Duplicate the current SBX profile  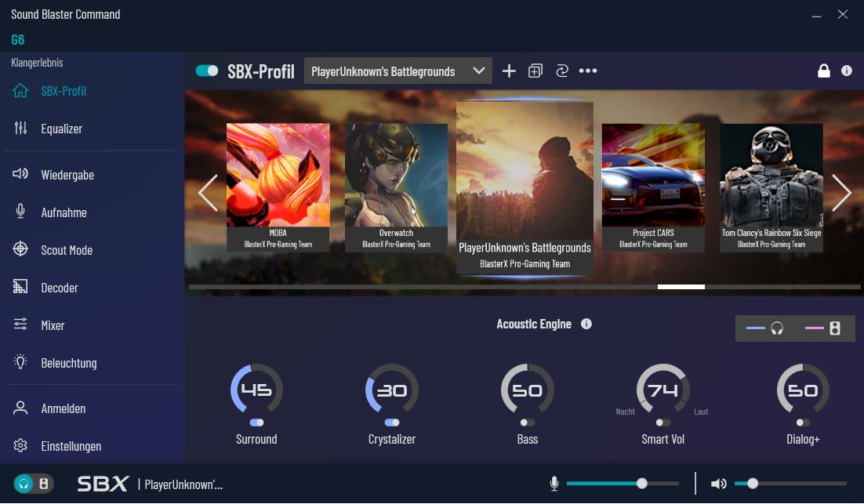pos(535,71)
